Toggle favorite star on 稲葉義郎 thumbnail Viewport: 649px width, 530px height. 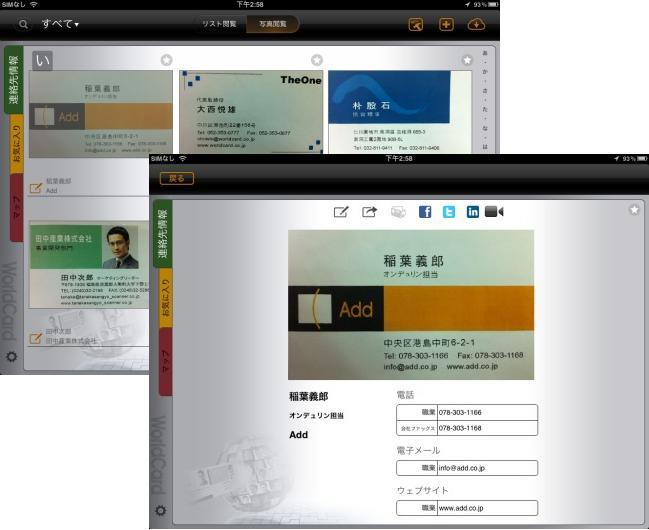pyautogui.click(x=167, y=60)
